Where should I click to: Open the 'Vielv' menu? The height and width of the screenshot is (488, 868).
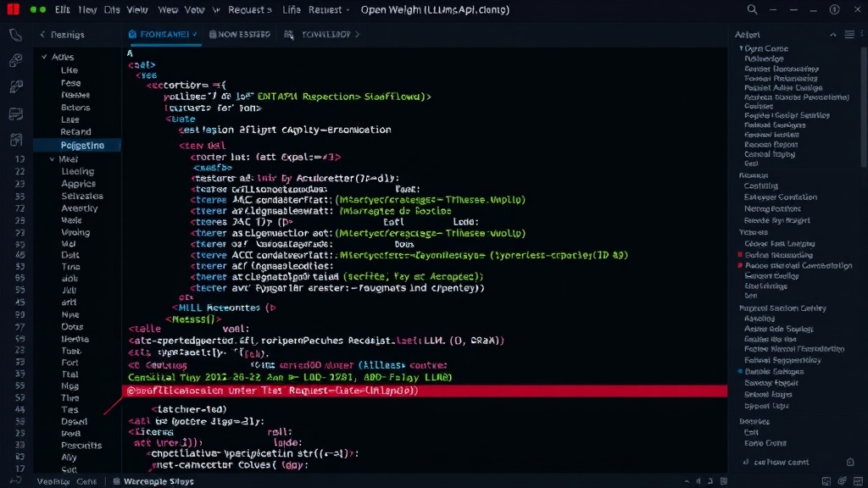pos(137,9)
